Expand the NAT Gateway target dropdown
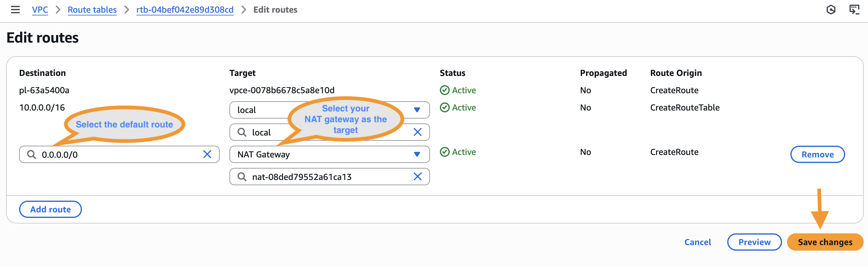The height and width of the screenshot is (267, 868). tap(417, 154)
